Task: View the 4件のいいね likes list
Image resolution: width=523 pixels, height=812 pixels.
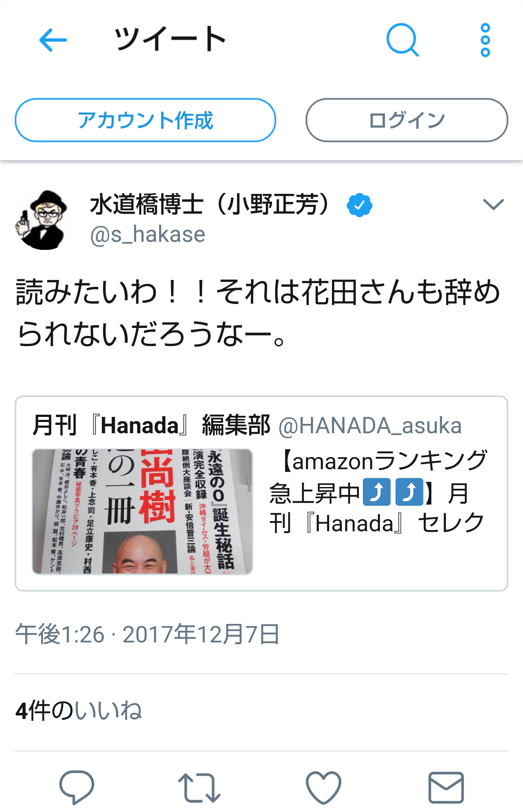Action: click(x=78, y=711)
